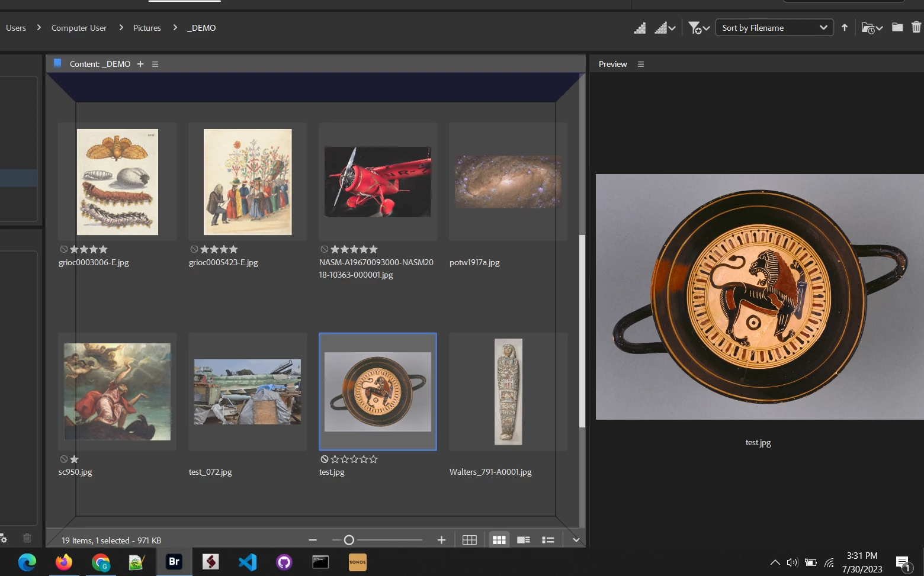This screenshot has width=924, height=576.
Task: Add a new Content panel with plus icon
Action: pos(140,64)
